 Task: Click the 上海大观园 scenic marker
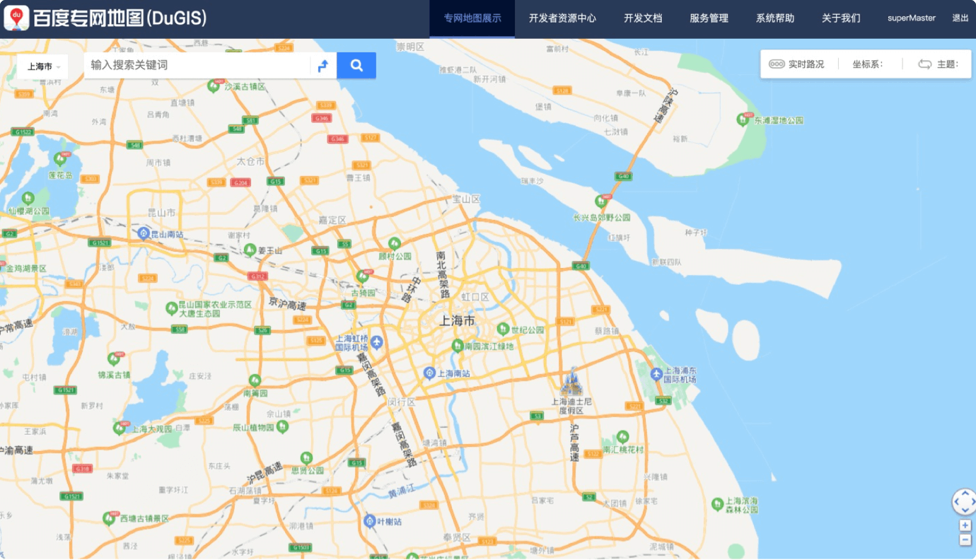click(x=119, y=428)
